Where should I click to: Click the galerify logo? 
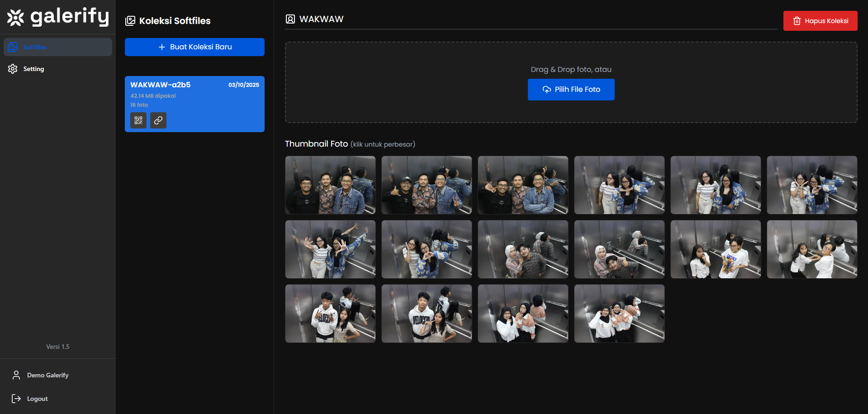coord(58,17)
